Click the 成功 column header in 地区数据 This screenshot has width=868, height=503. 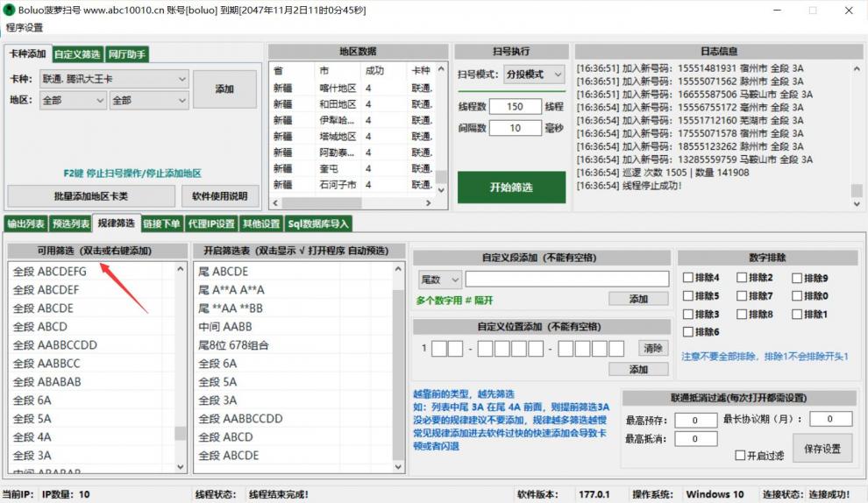tap(384, 70)
